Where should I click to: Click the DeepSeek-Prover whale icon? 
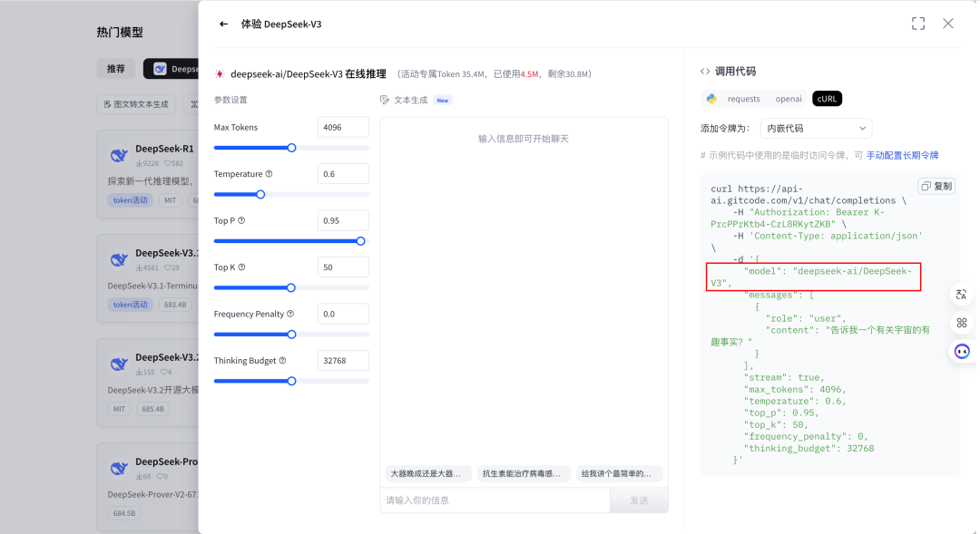[x=119, y=467]
